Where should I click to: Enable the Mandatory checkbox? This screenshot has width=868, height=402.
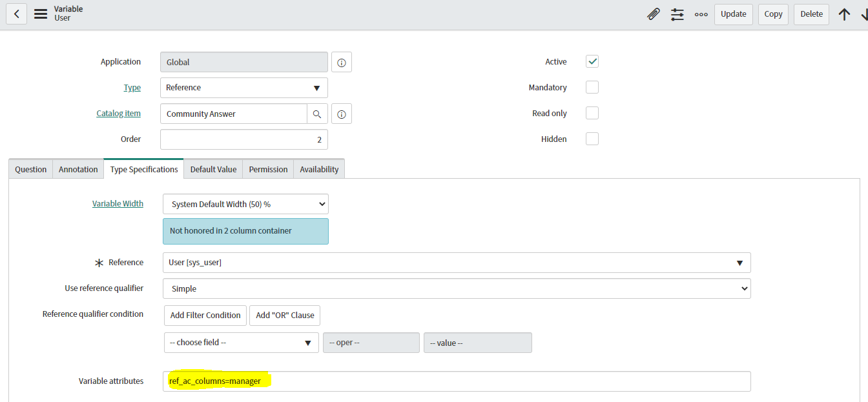pos(592,87)
